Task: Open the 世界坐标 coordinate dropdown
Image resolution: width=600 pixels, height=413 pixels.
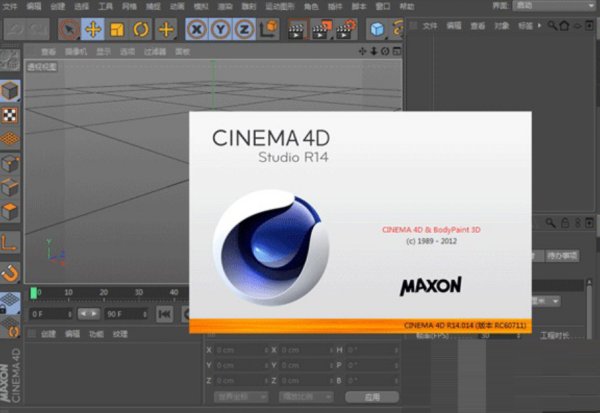Action: pyautogui.click(x=241, y=397)
